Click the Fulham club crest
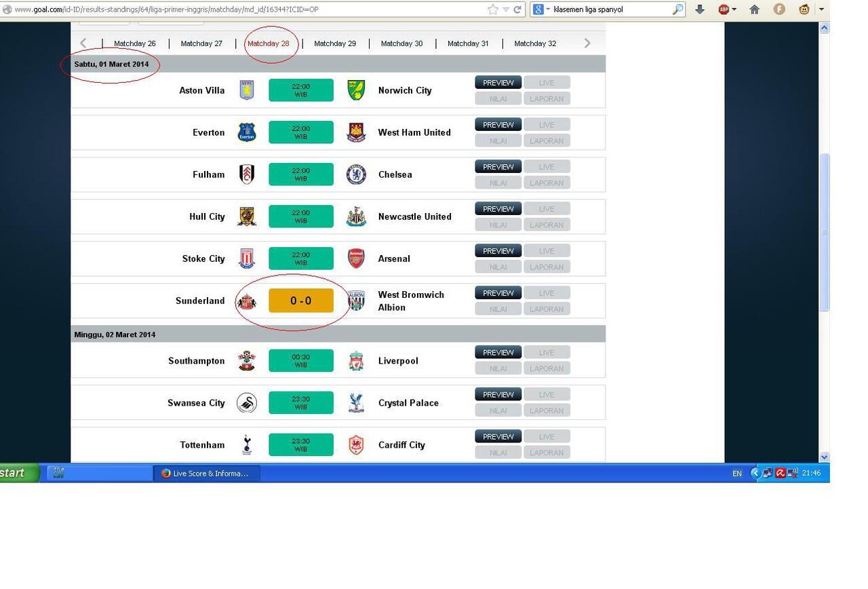868x589 pixels. [x=247, y=174]
